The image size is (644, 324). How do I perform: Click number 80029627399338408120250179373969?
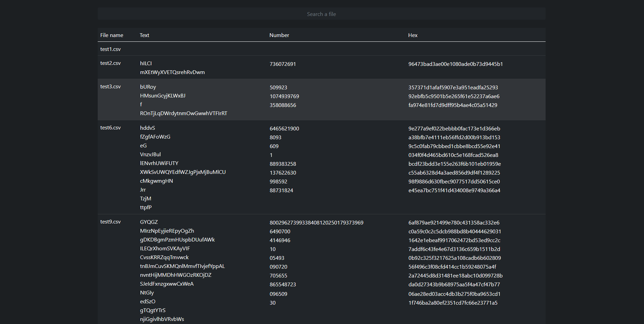(x=317, y=223)
